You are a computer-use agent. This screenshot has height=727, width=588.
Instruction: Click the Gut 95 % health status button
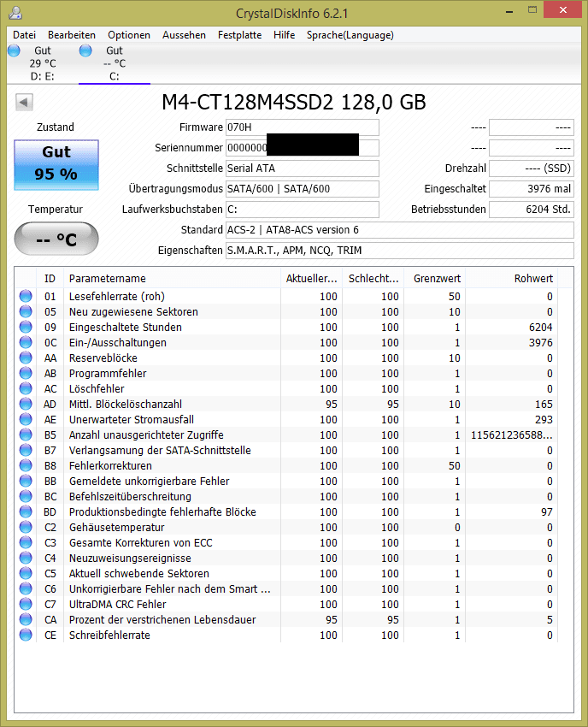click(x=56, y=165)
